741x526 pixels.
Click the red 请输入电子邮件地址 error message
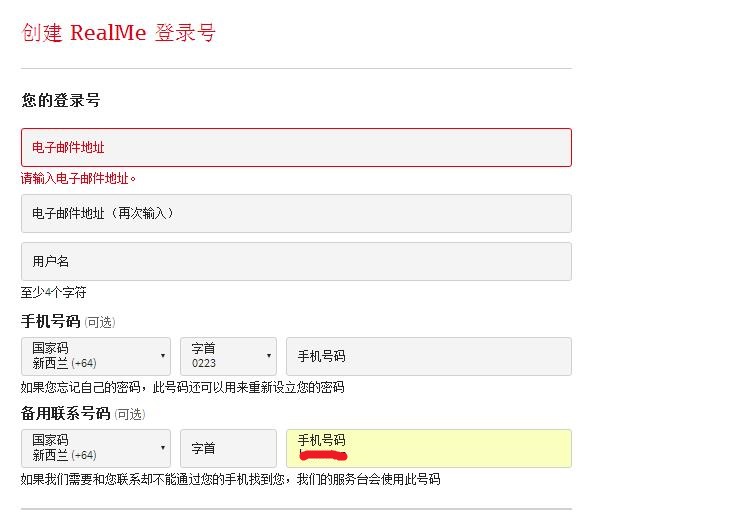pos(79,179)
